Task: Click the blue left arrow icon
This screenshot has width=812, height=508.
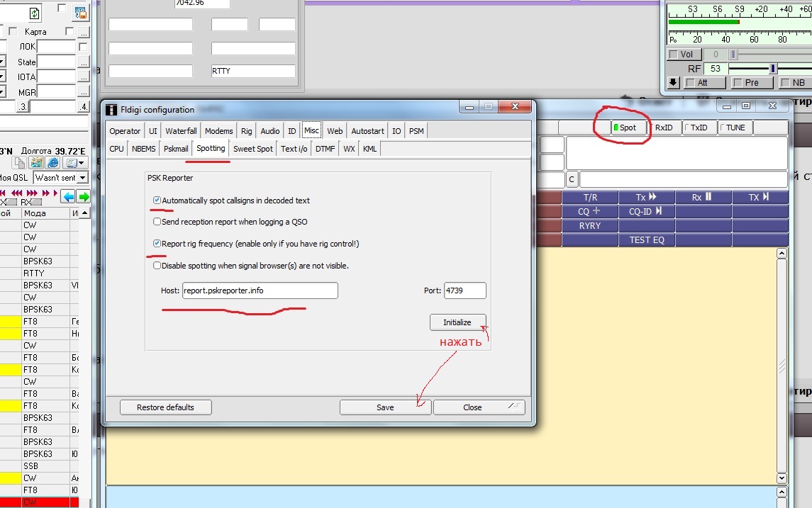Action: (68, 196)
